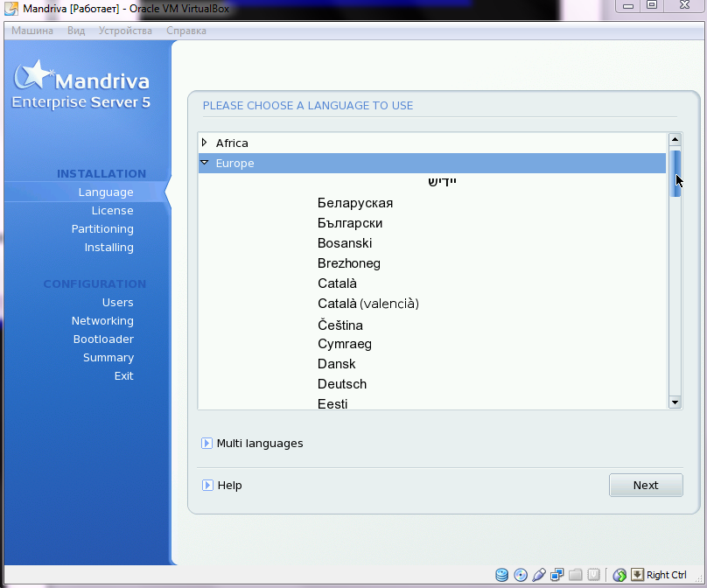Open the Машина menu
This screenshot has width=707, height=588.
pos(32,31)
